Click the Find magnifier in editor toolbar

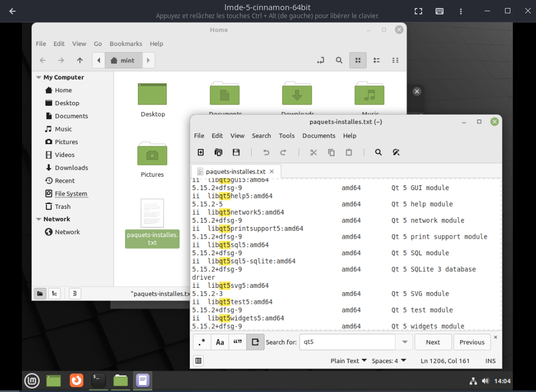(x=378, y=152)
